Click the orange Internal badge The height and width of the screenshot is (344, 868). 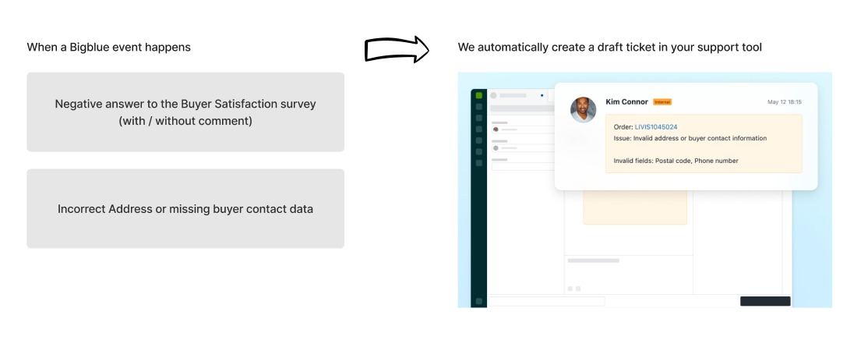662,102
